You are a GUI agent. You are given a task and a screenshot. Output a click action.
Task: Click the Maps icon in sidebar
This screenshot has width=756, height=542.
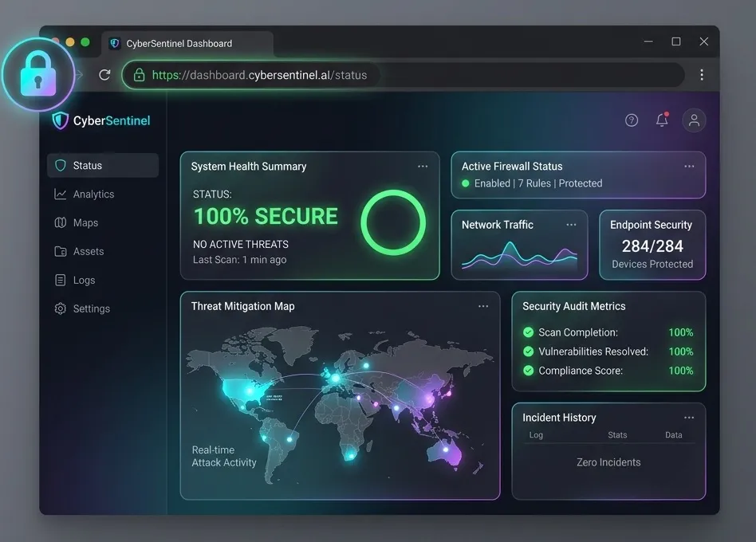pyautogui.click(x=61, y=222)
